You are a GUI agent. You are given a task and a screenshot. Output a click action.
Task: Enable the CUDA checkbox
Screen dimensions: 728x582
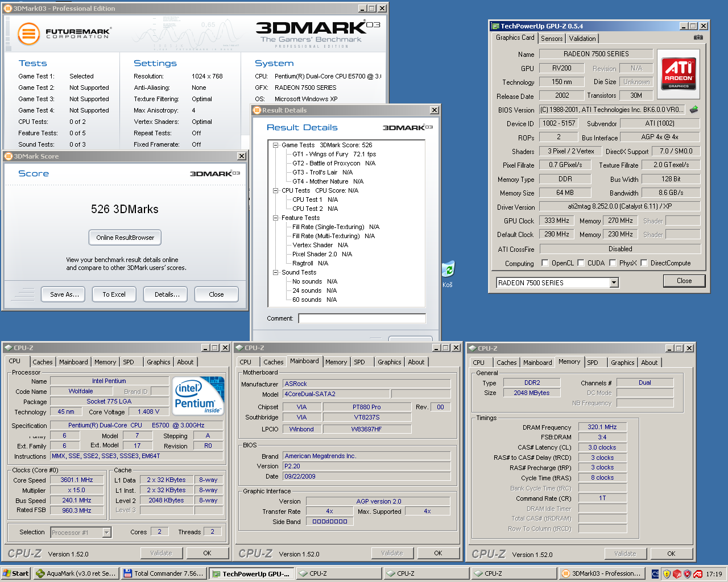tap(581, 263)
